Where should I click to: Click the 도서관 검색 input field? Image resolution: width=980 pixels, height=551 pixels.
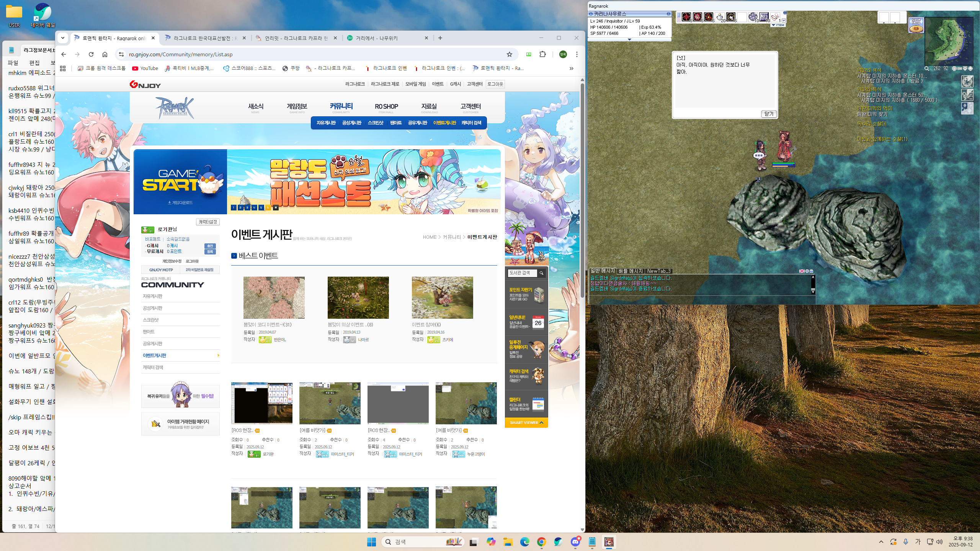point(522,273)
